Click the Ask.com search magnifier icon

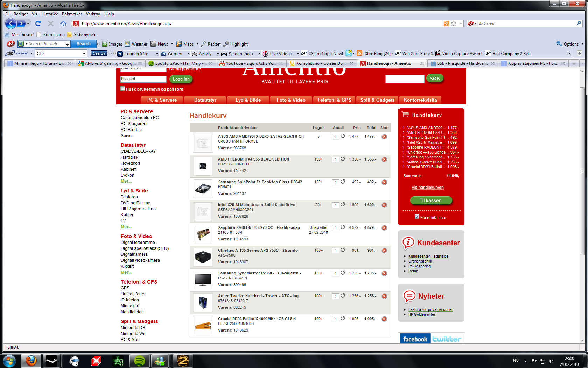click(579, 23)
